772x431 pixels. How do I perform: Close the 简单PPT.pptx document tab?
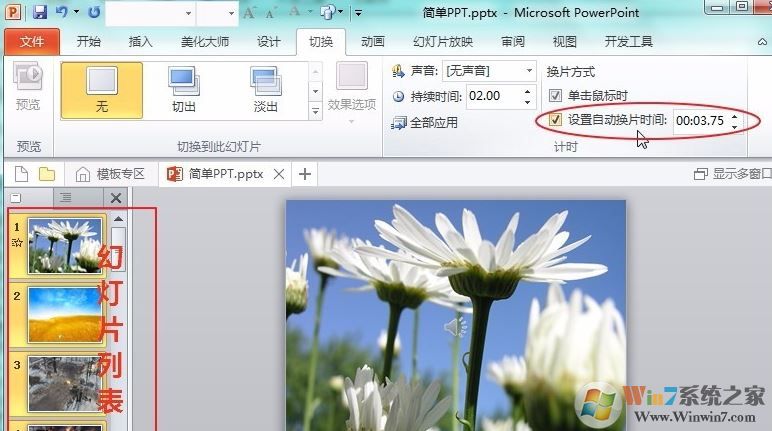click(x=279, y=174)
